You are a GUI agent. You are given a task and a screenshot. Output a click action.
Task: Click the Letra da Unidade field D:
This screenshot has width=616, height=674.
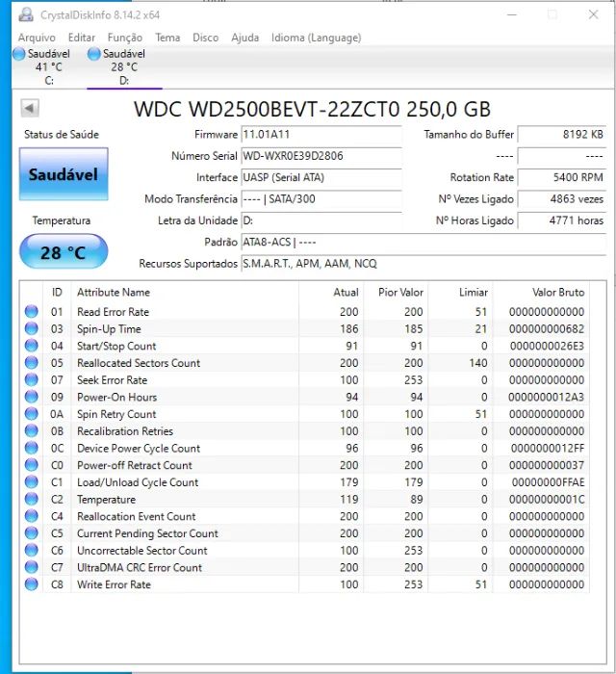pos(321,220)
